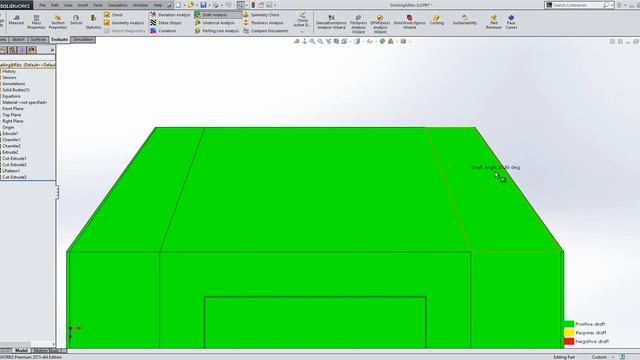This screenshot has width=640, height=360.
Task: Switch to the Simulation tab
Action: 83,40
